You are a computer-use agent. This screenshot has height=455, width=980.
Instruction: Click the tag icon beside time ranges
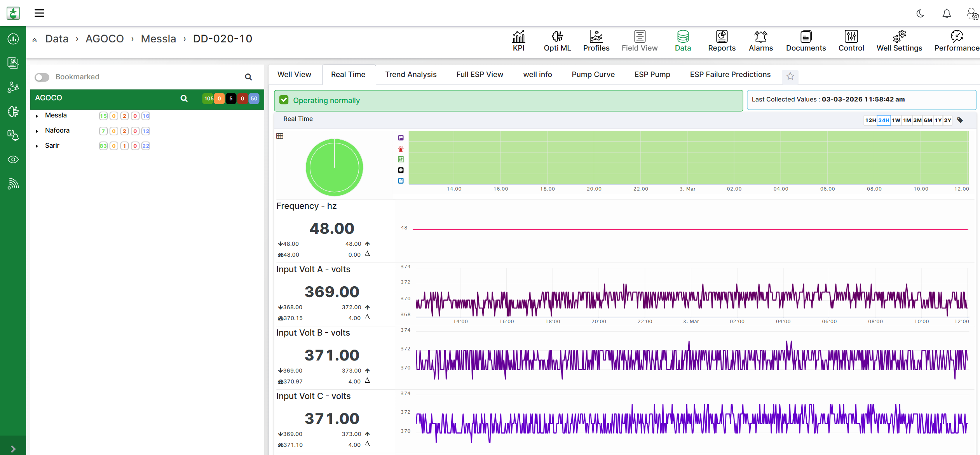[960, 120]
